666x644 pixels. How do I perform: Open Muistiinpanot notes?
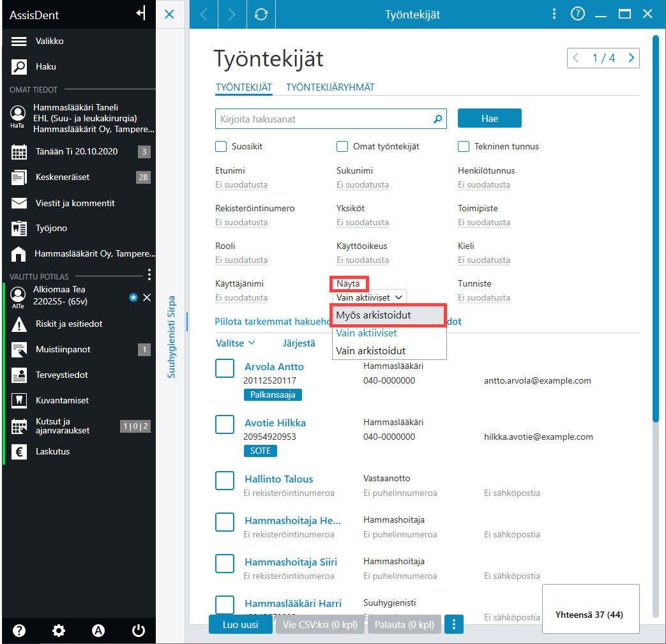[x=79, y=349]
